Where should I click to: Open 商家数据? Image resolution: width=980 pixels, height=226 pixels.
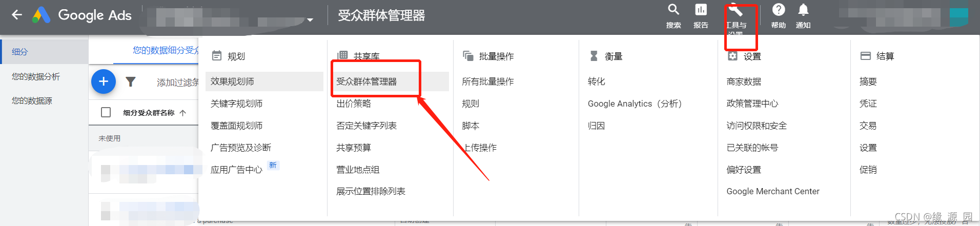coord(744,81)
